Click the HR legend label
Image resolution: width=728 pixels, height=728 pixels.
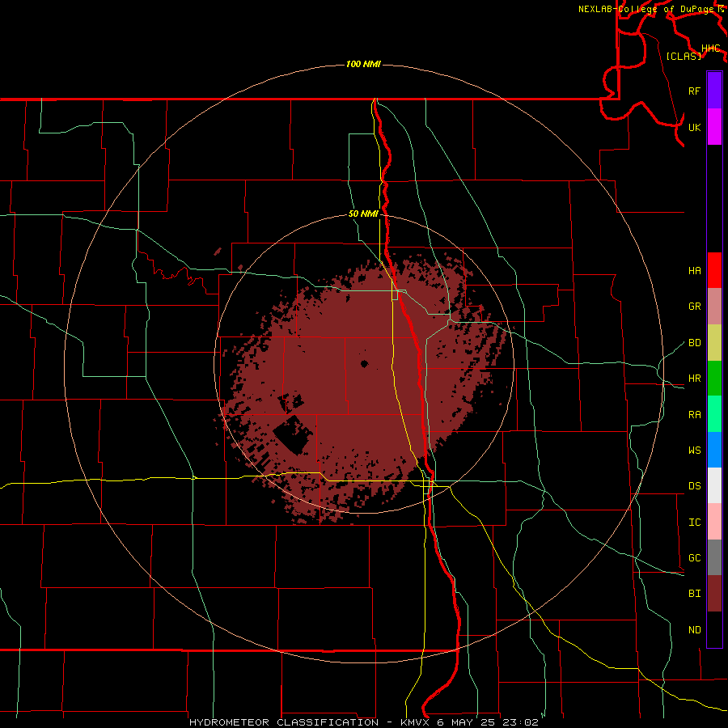(x=694, y=379)
